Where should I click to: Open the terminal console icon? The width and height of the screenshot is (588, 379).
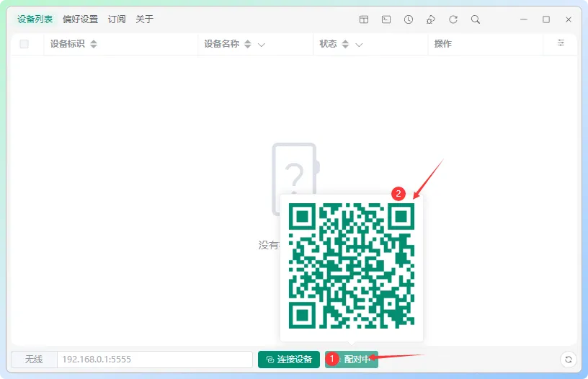point(386,19)
